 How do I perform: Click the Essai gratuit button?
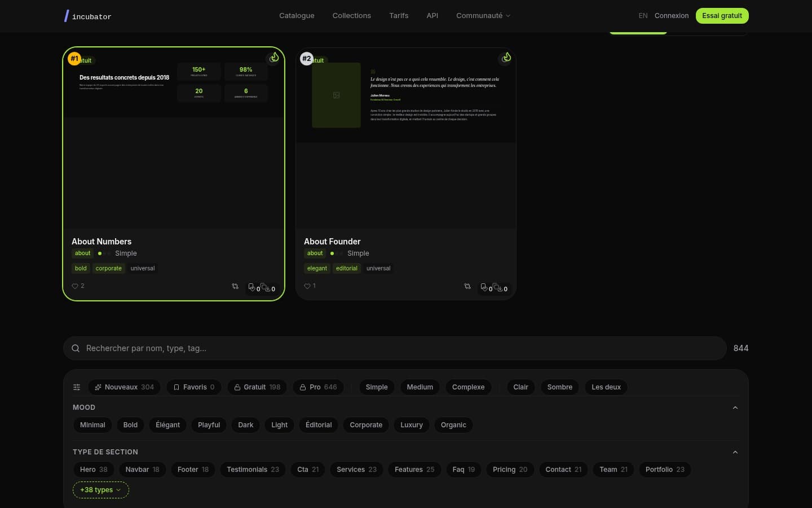tap(722, 16)
